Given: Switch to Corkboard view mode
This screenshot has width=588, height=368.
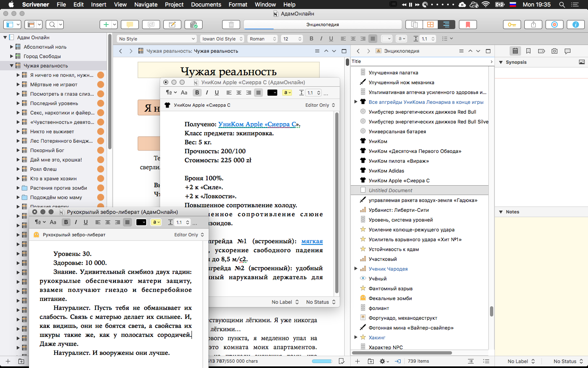Looking at the screenshot, I should pyautogui.click(x=430, y=25).
